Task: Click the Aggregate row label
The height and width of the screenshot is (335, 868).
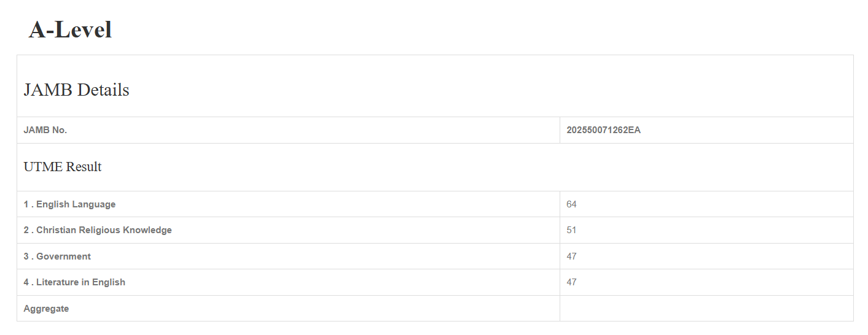Action: pyautogui.click(x=46, y=309)
